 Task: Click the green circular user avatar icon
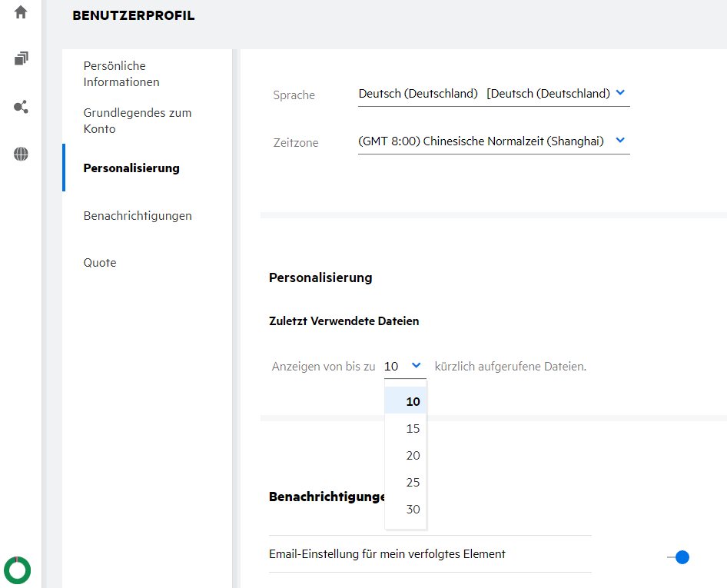coord(17,570)
